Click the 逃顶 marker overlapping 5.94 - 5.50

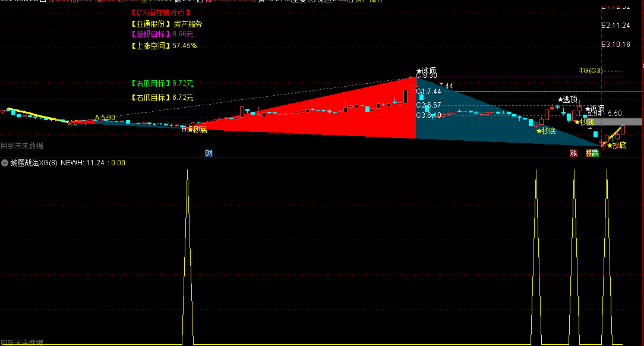click(x=595, y=108)
